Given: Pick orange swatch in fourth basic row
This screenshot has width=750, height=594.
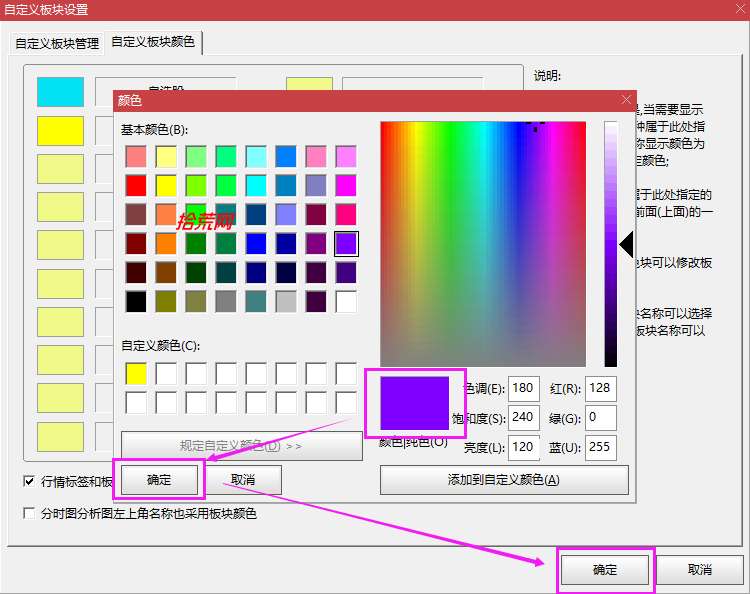Looking at the screenshot, I should click(166, 244).
